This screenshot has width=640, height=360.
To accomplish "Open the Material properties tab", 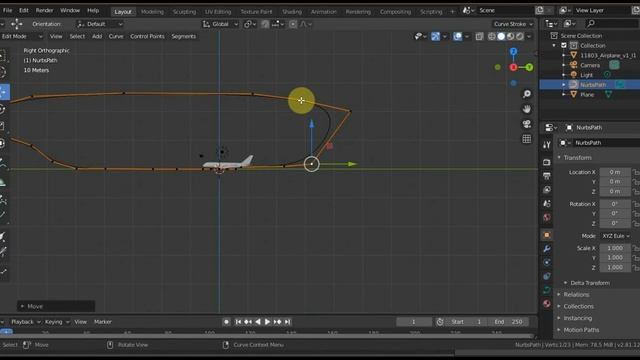I will point(547,304).
